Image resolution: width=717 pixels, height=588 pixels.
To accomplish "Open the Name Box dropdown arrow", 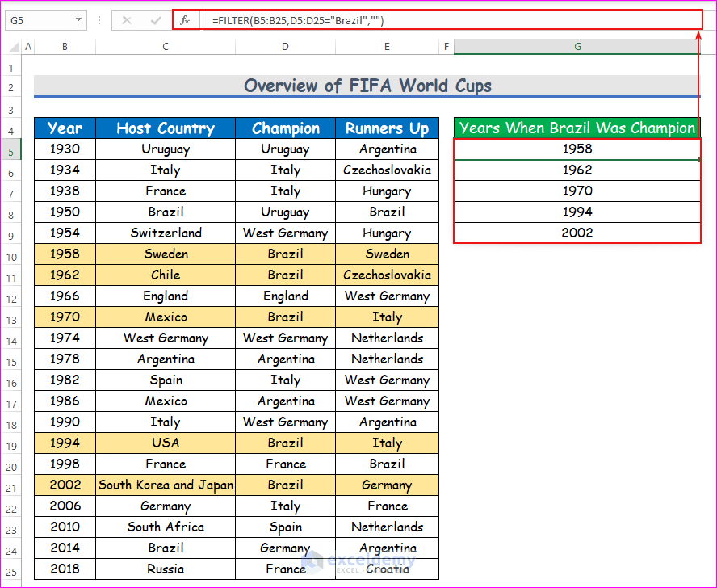I will point(78,19).
